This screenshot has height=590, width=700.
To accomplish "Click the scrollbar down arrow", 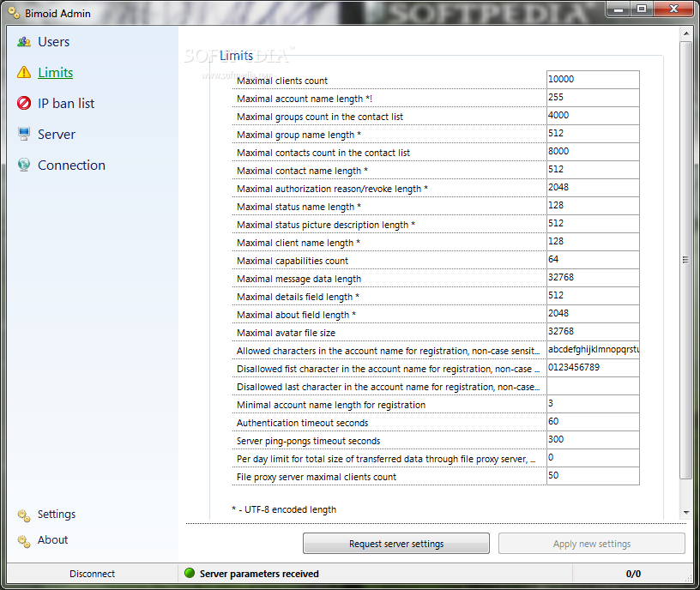I will [686, 512].
